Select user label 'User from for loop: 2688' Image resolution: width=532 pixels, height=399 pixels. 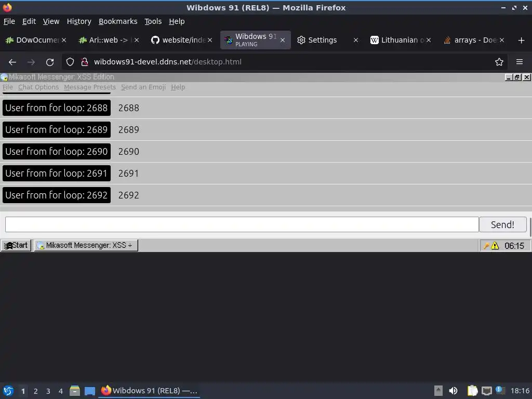56,108
